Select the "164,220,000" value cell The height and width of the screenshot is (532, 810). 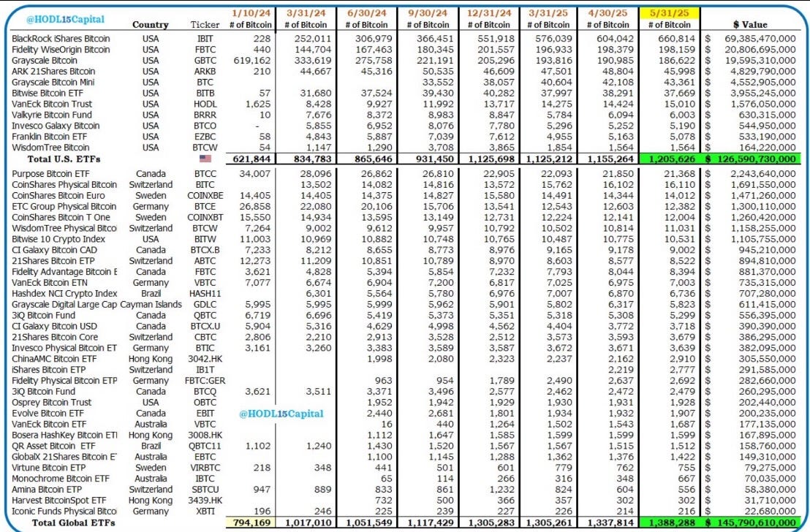[x=763, y=147]
